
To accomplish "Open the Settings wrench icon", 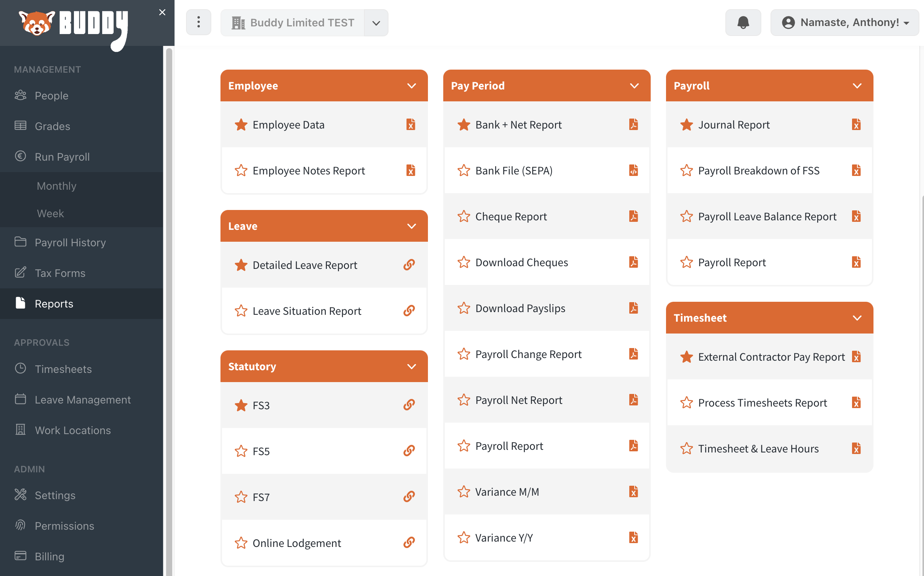I will (20, 495).
